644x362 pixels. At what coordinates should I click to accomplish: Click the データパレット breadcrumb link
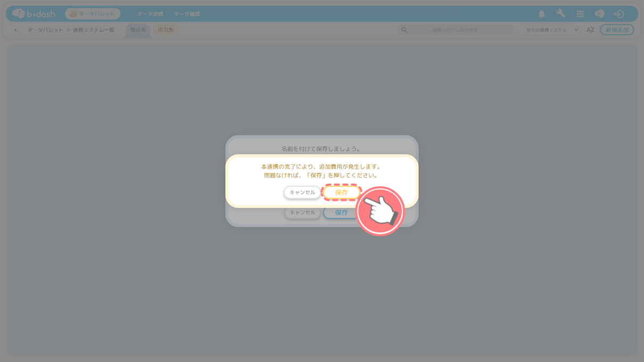(45, 30)
